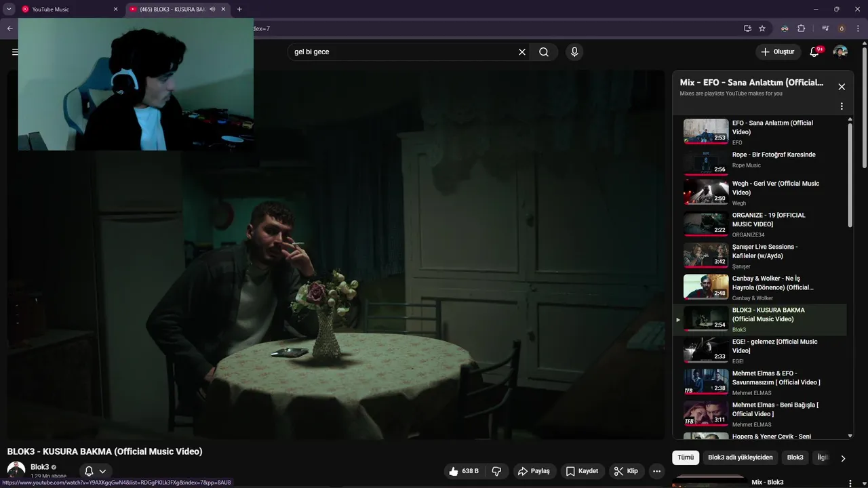
Task: Select the Blok3 adlı yükleyiciden chip
Action: (741, 457)
